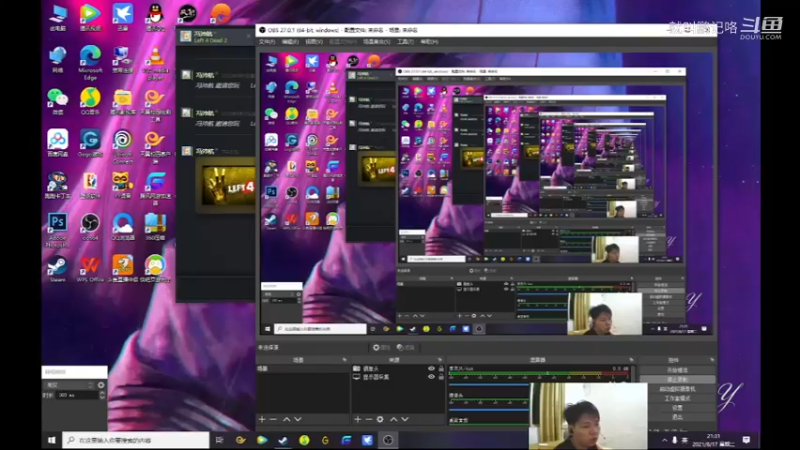The image size is (800, 450).
Task: Move source down in Sources panel
Action: point(405,419)
